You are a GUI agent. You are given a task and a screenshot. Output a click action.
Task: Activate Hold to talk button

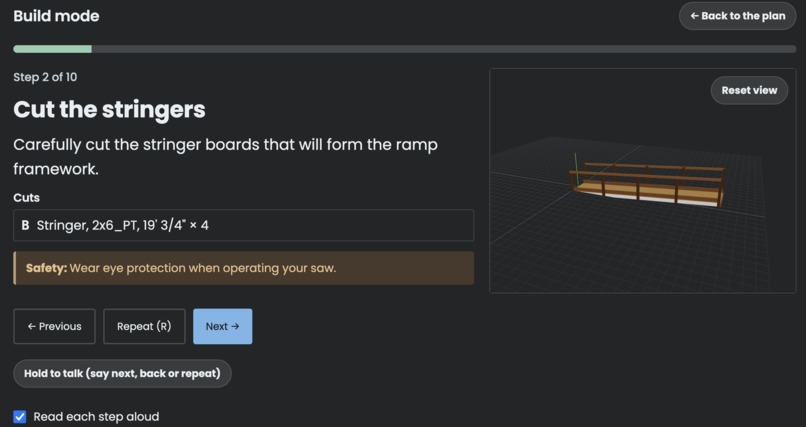click(122, 374)
